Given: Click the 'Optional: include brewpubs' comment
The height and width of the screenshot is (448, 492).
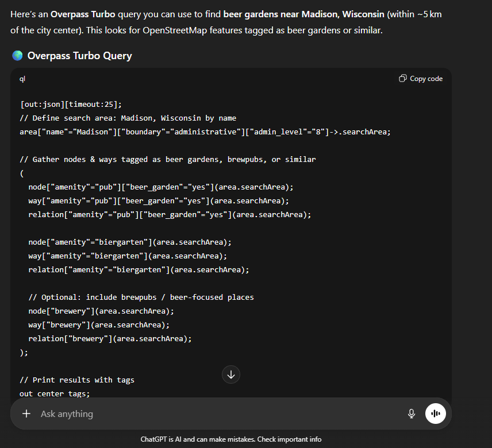Looking at the screenshot, I should pyautogui.click(x=141, y=297).
